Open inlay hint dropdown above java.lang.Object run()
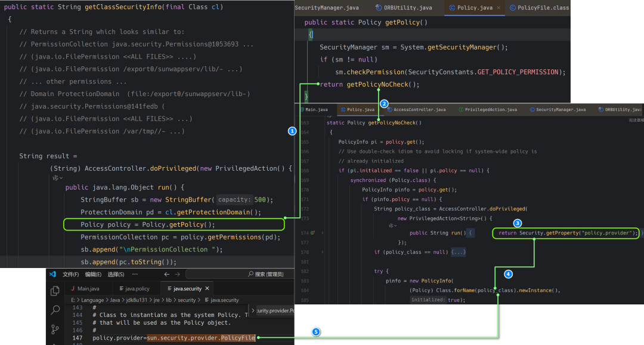 (57, 178)
